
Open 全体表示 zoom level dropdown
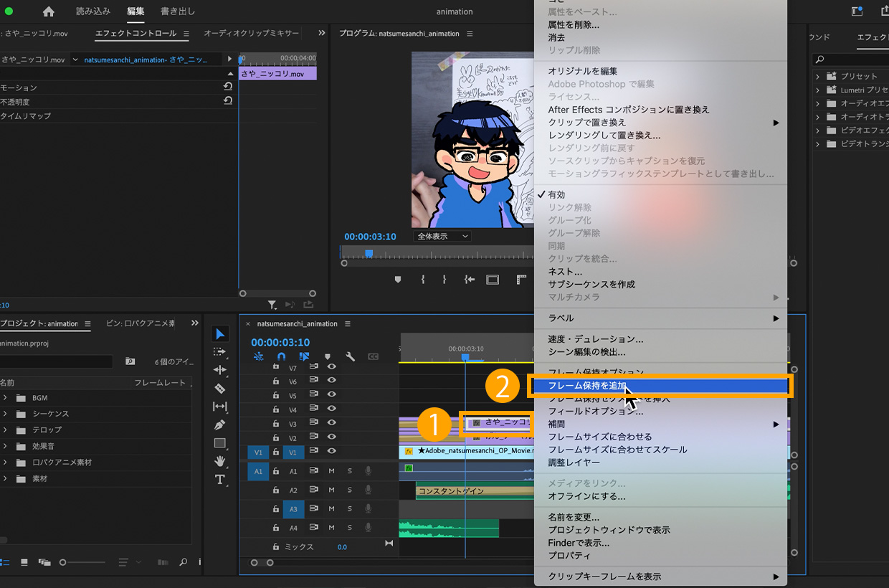coord(442,236)
